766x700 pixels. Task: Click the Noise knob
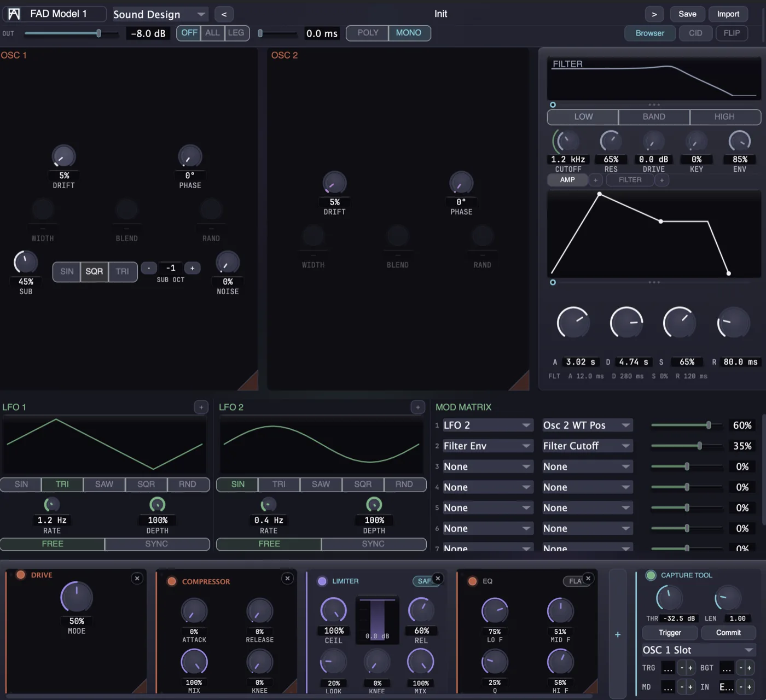pos(228,262)
